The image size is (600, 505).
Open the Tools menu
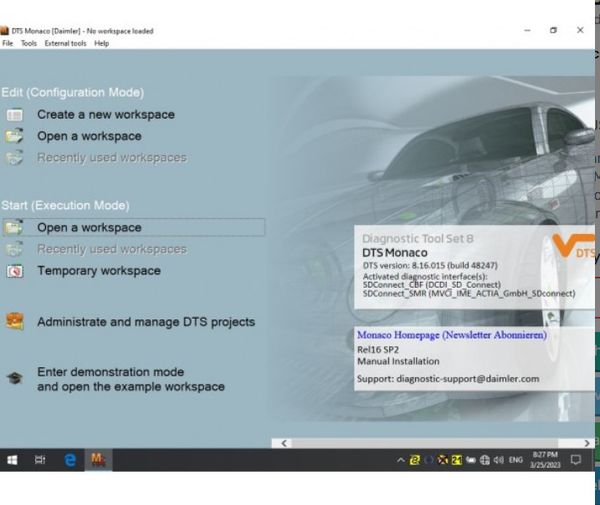[29, 43]
